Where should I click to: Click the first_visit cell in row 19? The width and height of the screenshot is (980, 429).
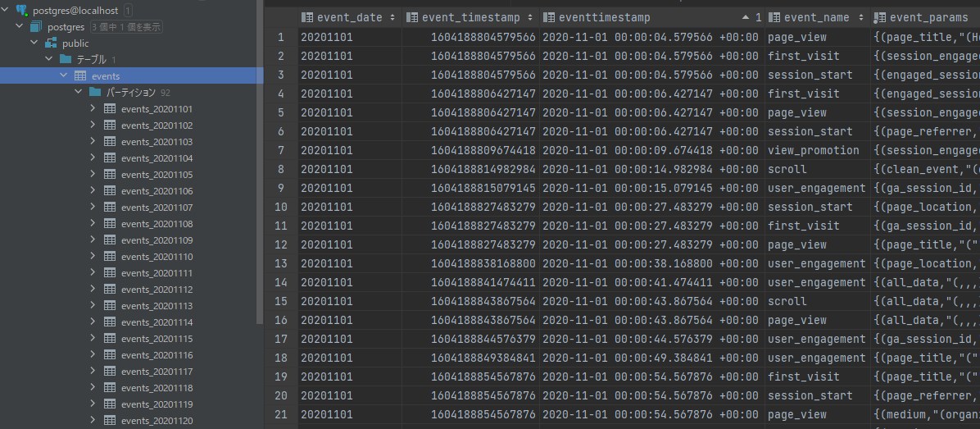click(x=818, y=377)
